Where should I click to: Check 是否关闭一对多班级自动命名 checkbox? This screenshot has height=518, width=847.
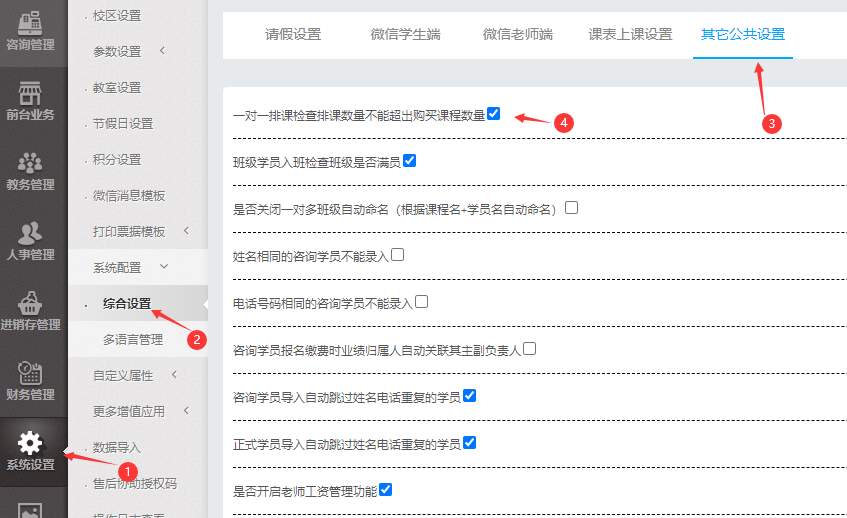point(571,207)
